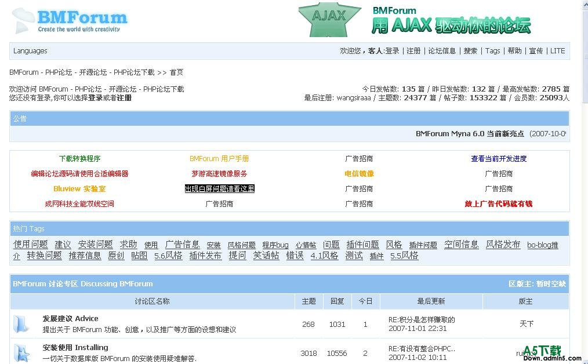Open last registered user wangsiraaa
Screen dimensions: 588x364
354,98
